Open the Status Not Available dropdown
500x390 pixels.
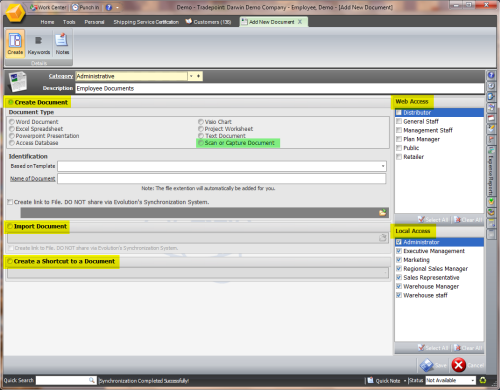(473, 380)
